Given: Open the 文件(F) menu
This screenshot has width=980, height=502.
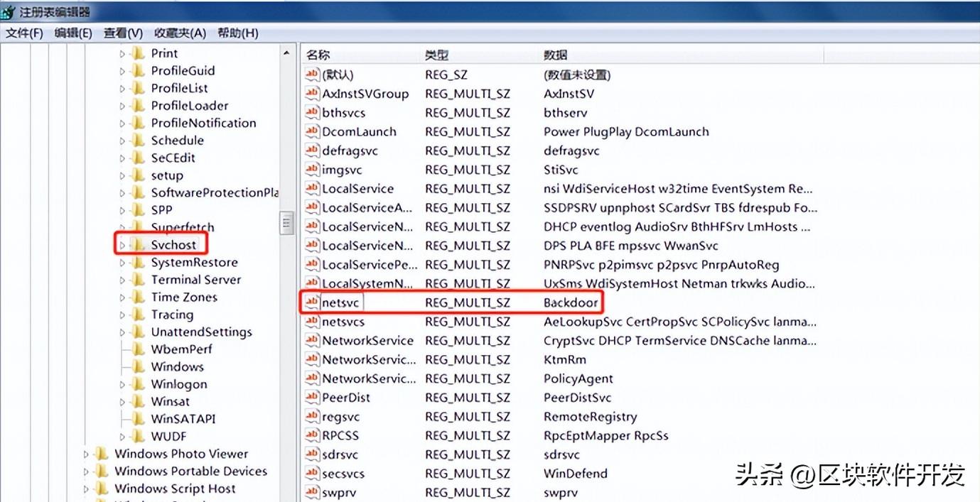Looking at the screenshot, I should (x=25, y=33).
